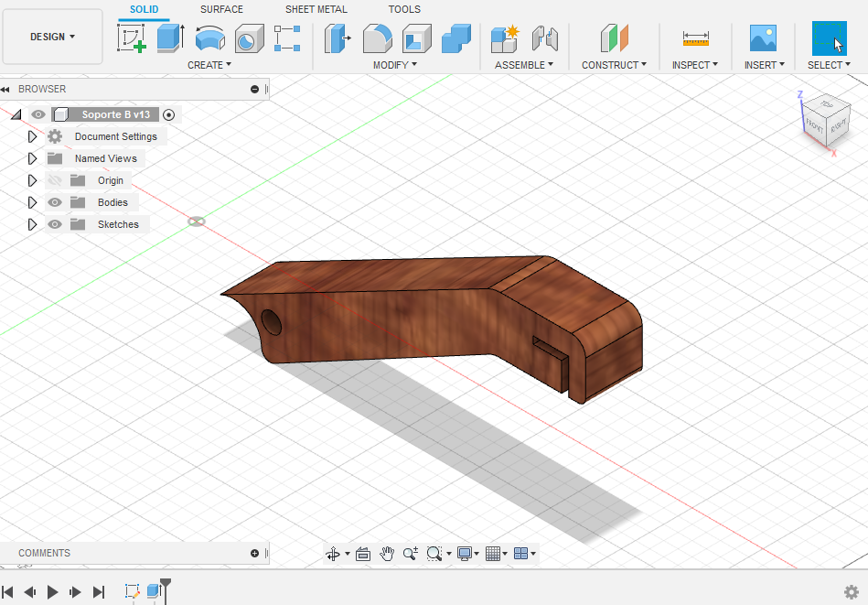Open the INSPECT dropdown menu
This screenshot has height=605, width=868.
coord(695,65)
